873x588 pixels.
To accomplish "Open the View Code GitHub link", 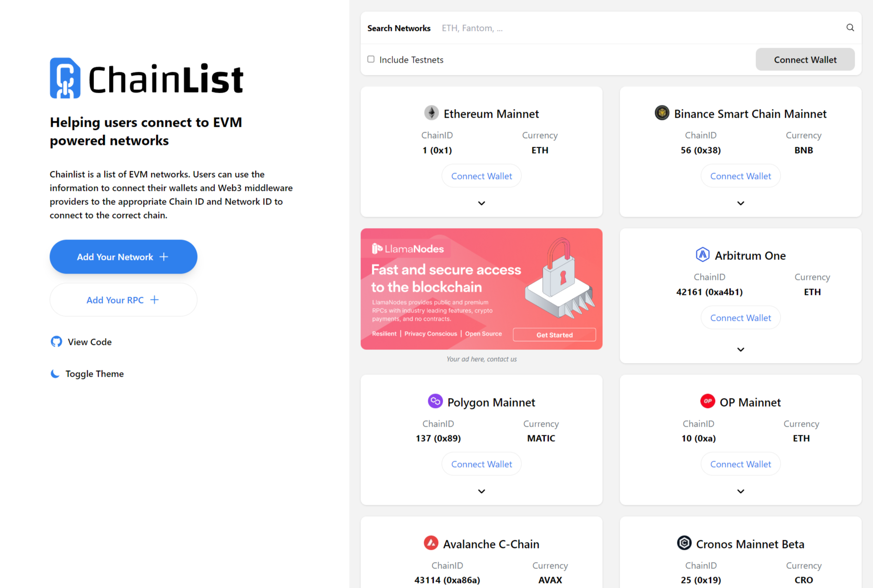I will pos(81,342).
